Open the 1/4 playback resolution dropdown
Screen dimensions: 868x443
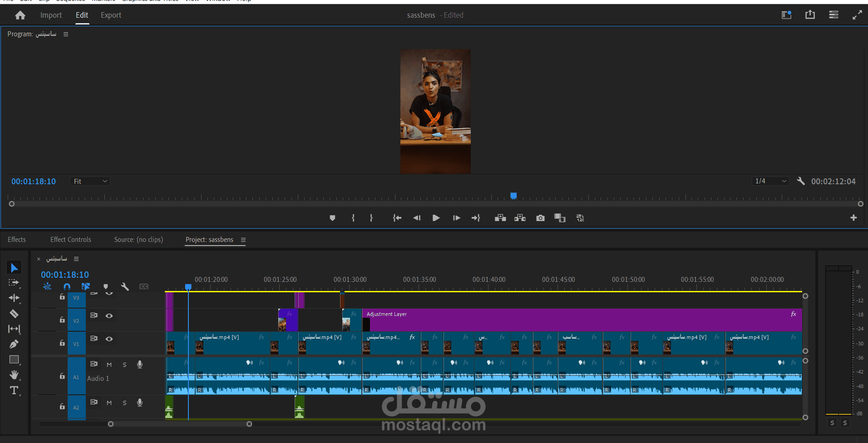coord(770,181)
